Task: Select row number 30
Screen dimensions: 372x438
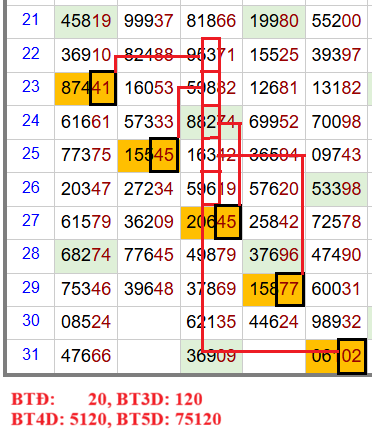Action: [31, 321]
